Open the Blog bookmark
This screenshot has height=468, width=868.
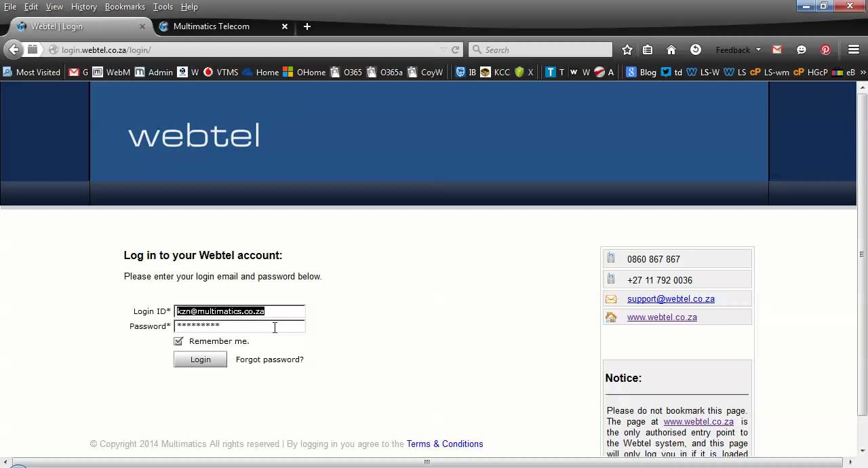(x=641, y=72)
